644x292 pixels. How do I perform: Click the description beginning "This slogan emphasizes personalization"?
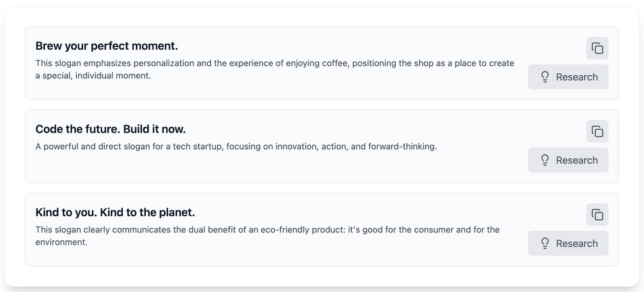(x=275, y=70)
